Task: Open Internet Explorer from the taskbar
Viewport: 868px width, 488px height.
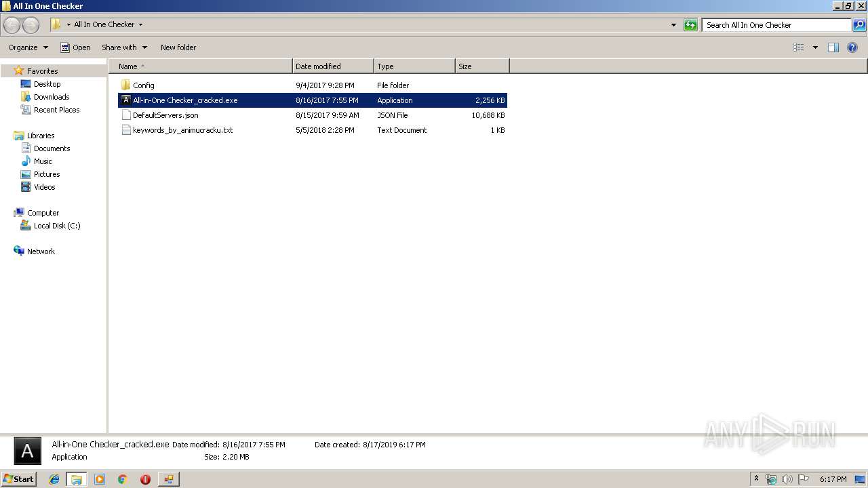Action: click(54, 479)
